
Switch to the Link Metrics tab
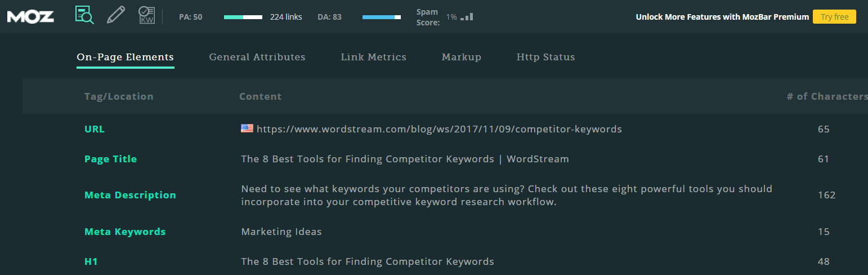[x=374, y=57]
